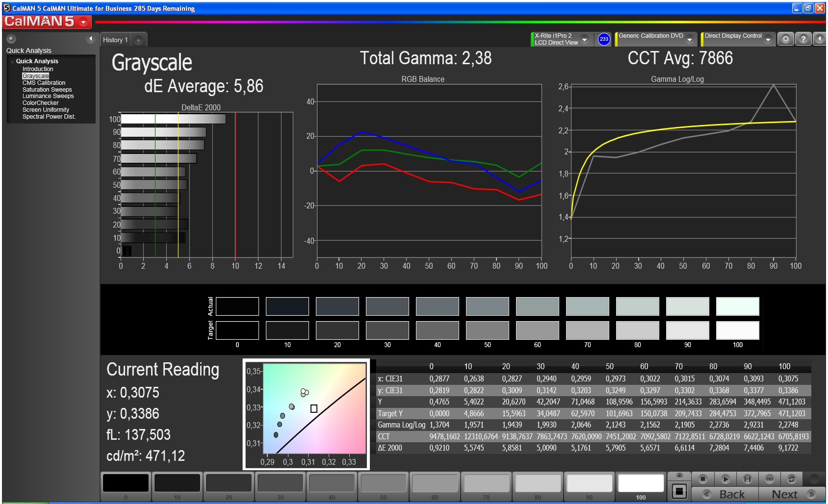828x504 pixels.
Task: Click the ΔE 2000 value 9,1722
Action: click(x=788, y=448)
